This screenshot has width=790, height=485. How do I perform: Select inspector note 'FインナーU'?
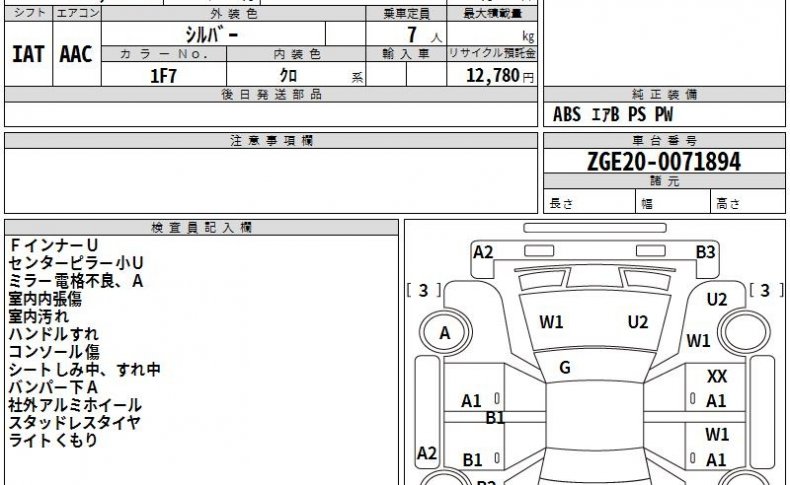(53, 245)
